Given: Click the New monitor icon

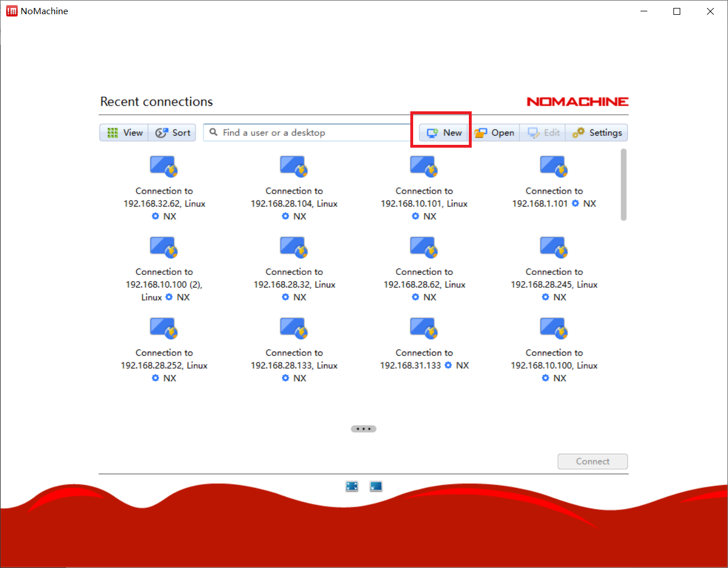Looking at the screenshot, I should (432, 133).
